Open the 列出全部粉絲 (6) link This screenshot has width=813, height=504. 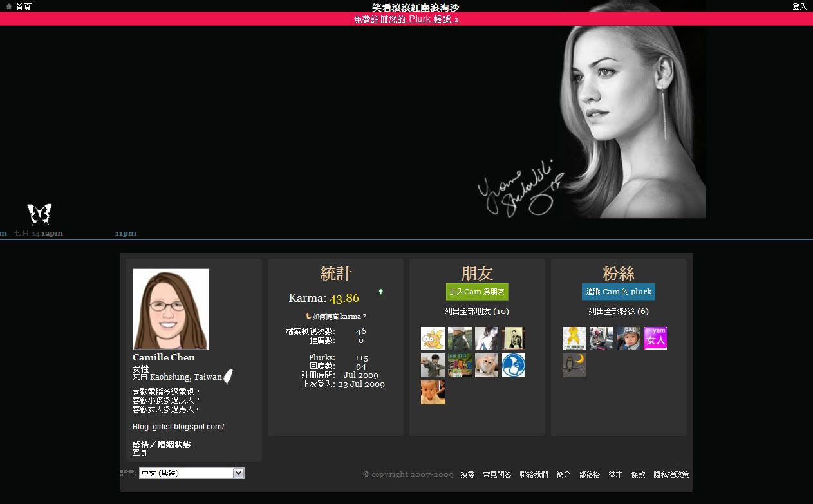click(x=618, y=312)
